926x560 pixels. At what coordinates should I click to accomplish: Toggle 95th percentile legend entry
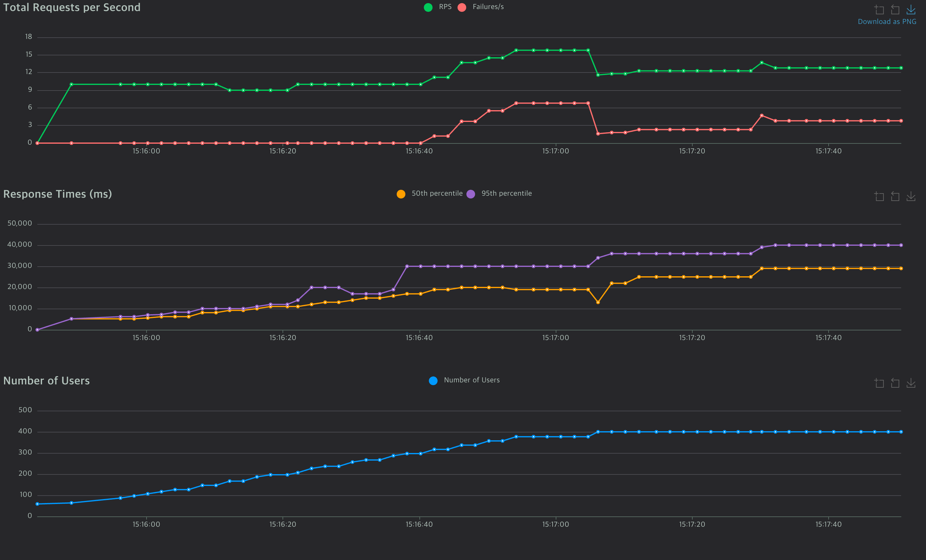point(506,194)
